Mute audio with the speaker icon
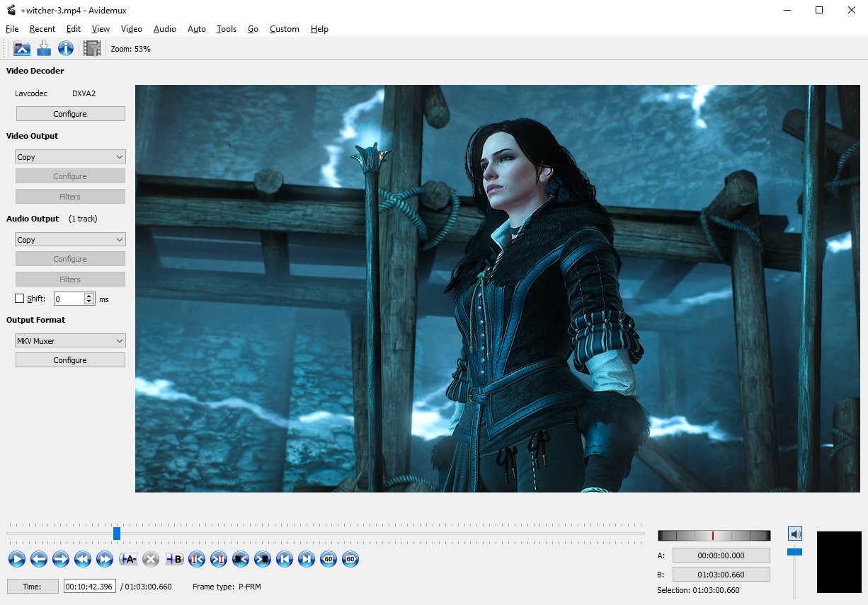 coord(795,534)
